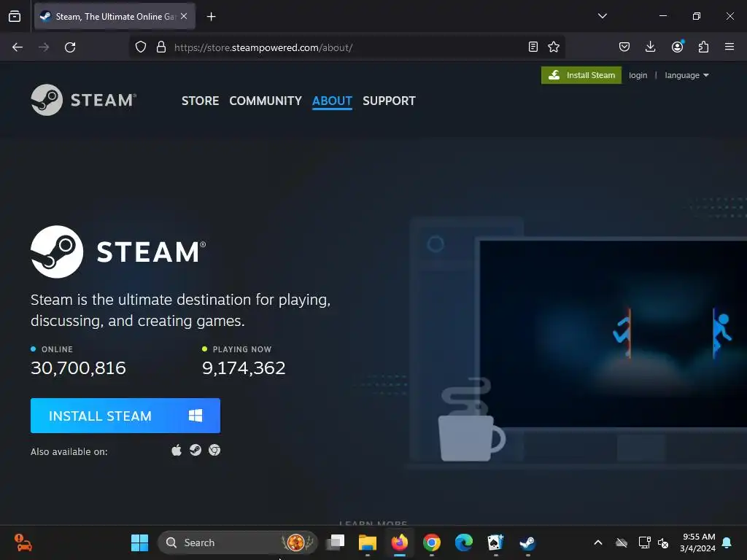Save page to Pocket
Screen dimensions: 747x560
[624, 47]
